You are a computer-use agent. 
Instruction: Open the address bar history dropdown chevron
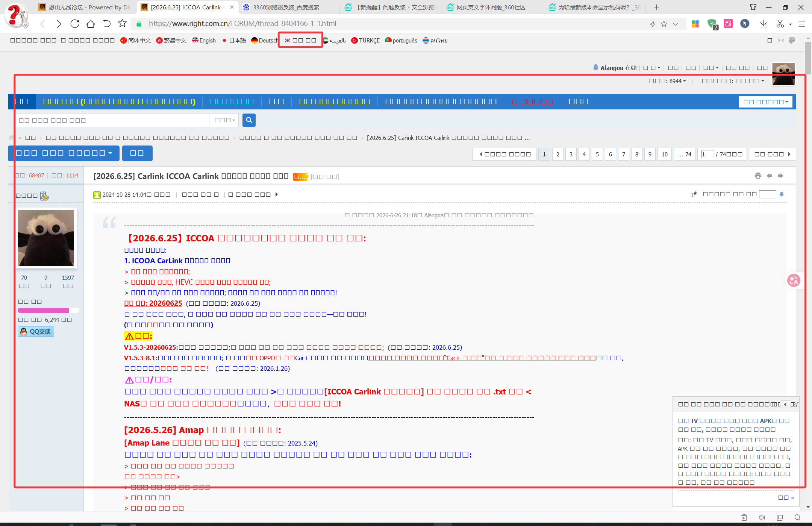[x=676, y=24]
